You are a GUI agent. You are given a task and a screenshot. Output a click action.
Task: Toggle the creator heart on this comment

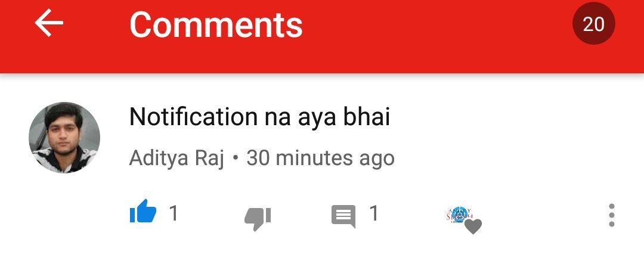point(473,226)
